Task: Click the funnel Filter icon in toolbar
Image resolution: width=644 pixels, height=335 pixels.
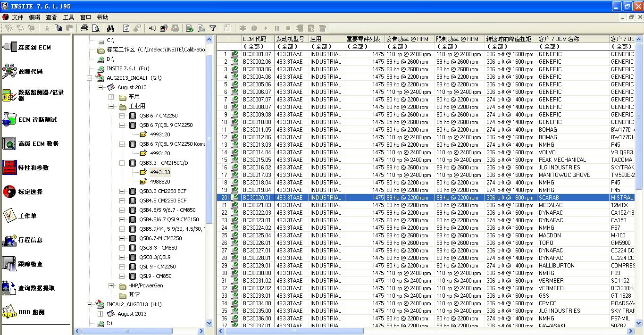Action: (213, 28)
